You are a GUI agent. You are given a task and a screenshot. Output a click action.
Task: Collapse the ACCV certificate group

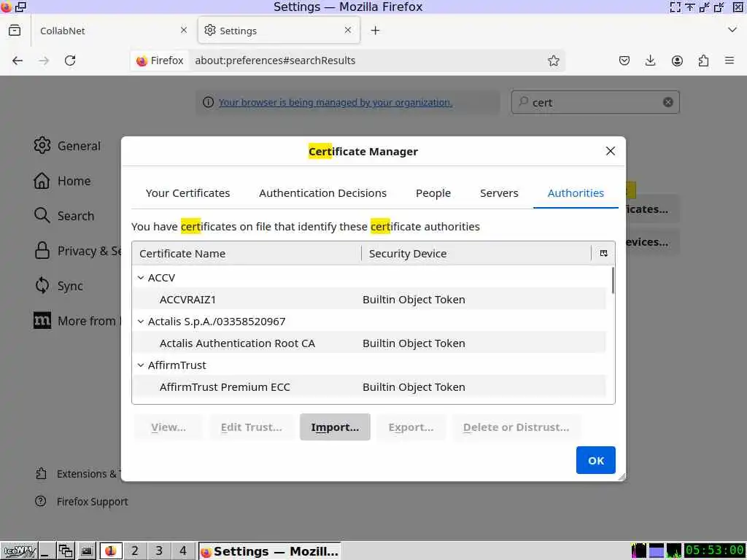141,278
